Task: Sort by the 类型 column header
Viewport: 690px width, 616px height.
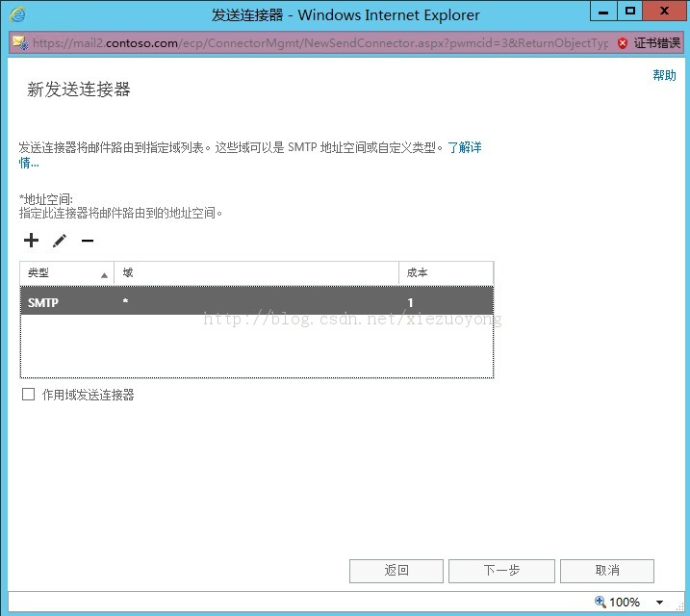Action: [66, 273]
